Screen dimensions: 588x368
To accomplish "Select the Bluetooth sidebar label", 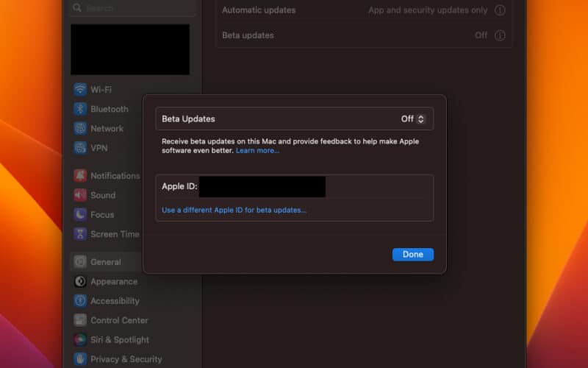I will coord(109,109).
